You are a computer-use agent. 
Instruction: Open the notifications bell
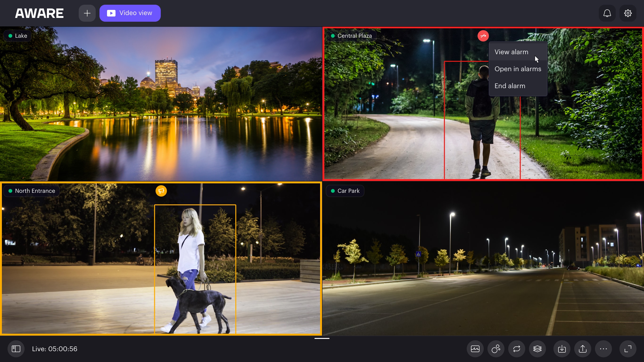click(x=607, y=13)
